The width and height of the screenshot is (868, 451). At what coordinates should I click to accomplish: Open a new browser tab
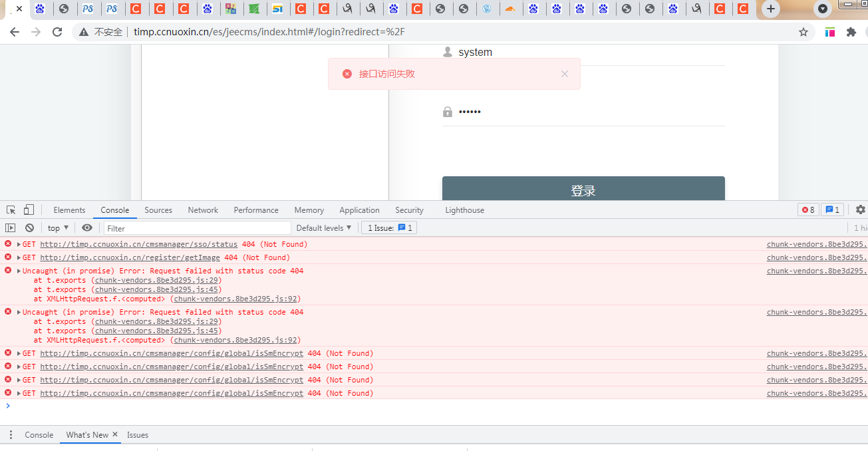point(770,9)
